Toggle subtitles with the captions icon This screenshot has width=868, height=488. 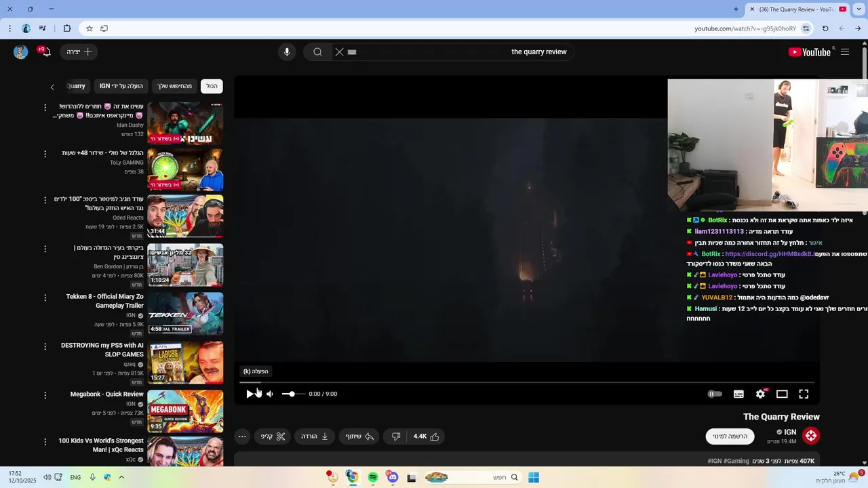click(738, 394)
